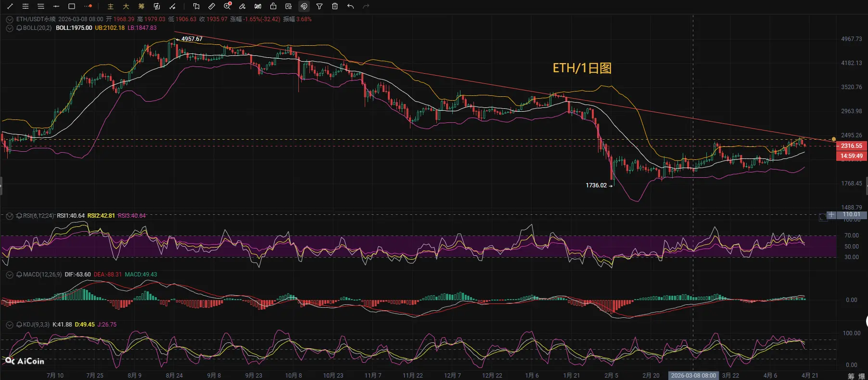Screen dimensions: 868x380
Task: Click the edit note icon
Action: [x=289, y=6]
